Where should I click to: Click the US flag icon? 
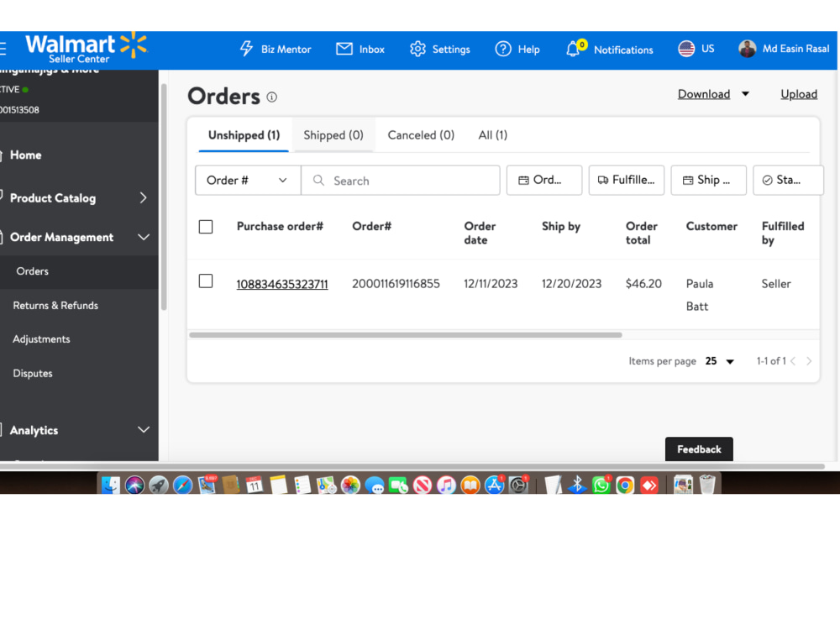[686, 49]
